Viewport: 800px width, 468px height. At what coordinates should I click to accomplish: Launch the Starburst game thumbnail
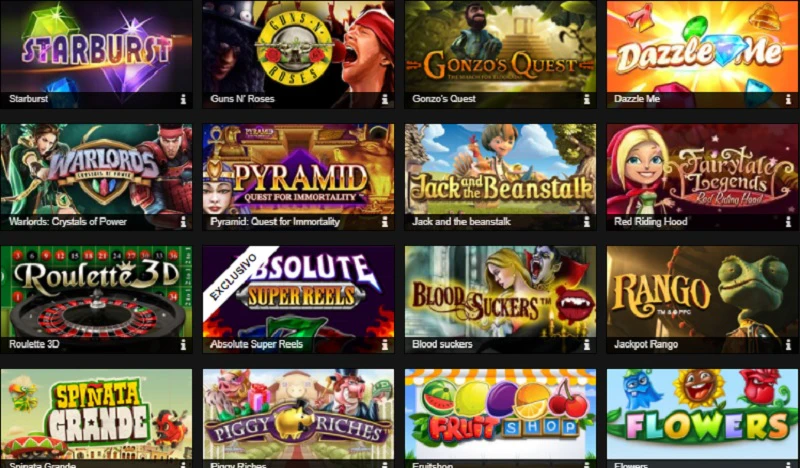point(96,46)
